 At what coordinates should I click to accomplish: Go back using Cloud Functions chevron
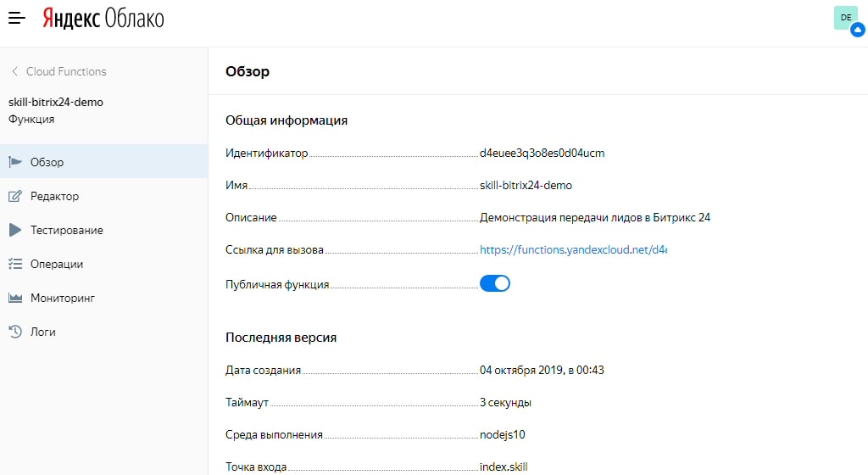click(x=14, y=72)
